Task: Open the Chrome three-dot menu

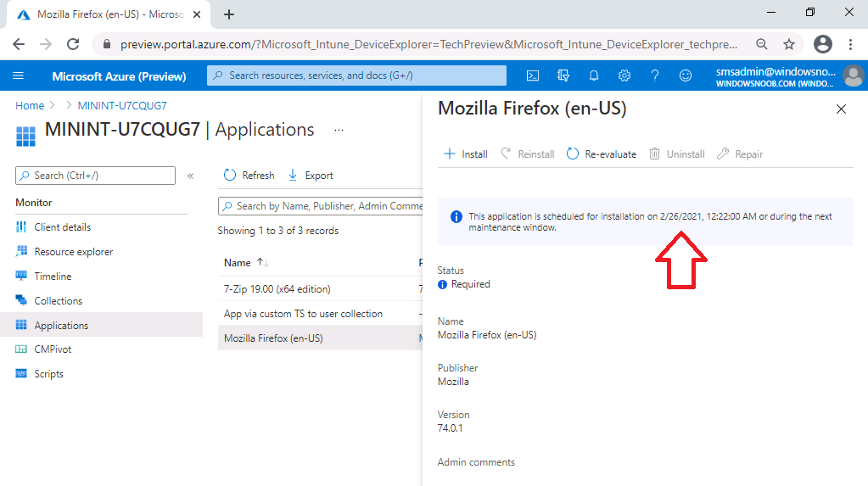Action: 851,44
